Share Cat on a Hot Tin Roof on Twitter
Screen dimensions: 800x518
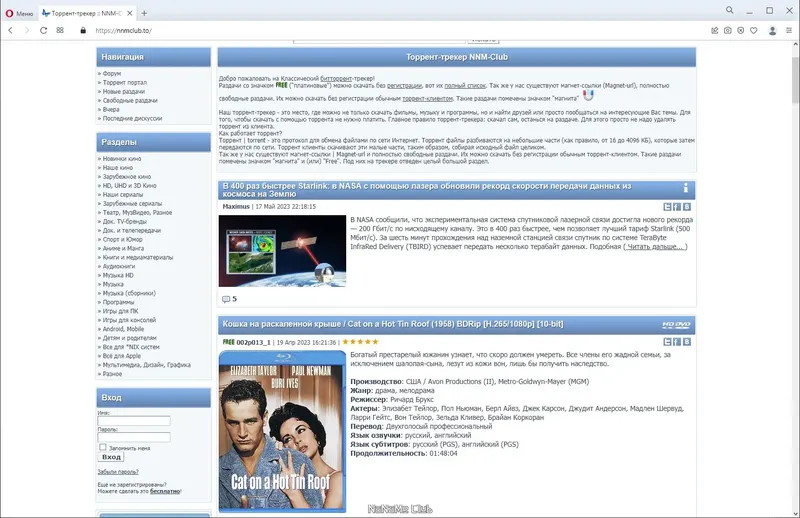[x=667, y=342]
